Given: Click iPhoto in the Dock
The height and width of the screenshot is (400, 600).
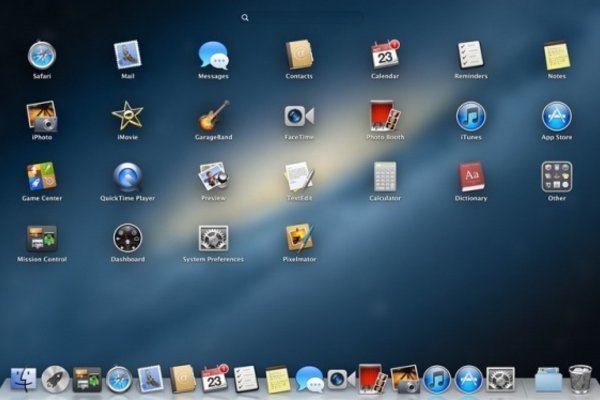Looking at the screenshot, I should 405,379.
